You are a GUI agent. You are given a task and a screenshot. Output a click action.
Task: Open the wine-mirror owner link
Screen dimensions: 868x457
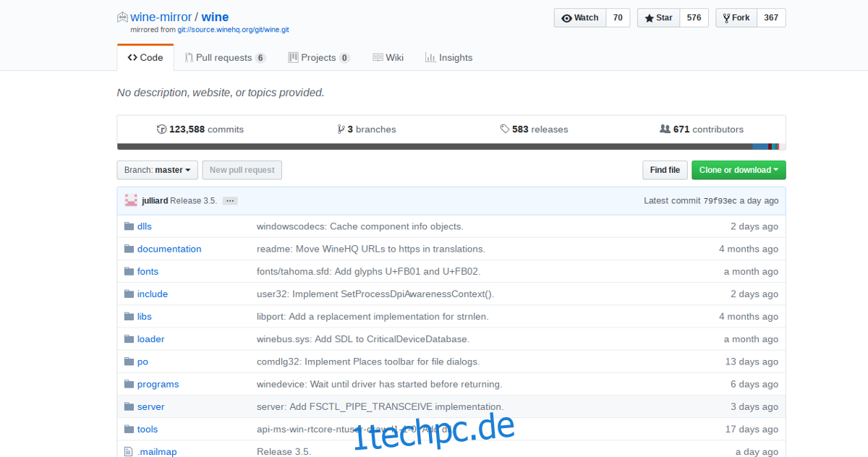click(x=161, y=17)
